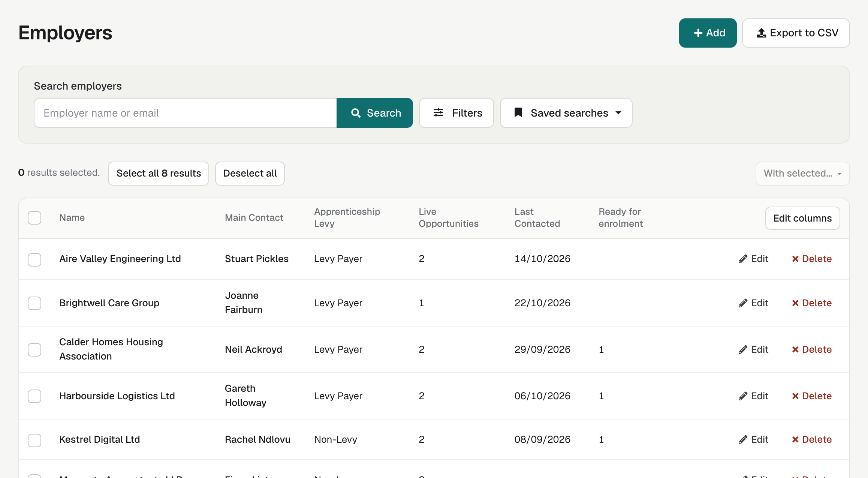Click the Employers page heading
This screenshot has height=478, width=868.
pyautogui.click(x=65, y=33)
